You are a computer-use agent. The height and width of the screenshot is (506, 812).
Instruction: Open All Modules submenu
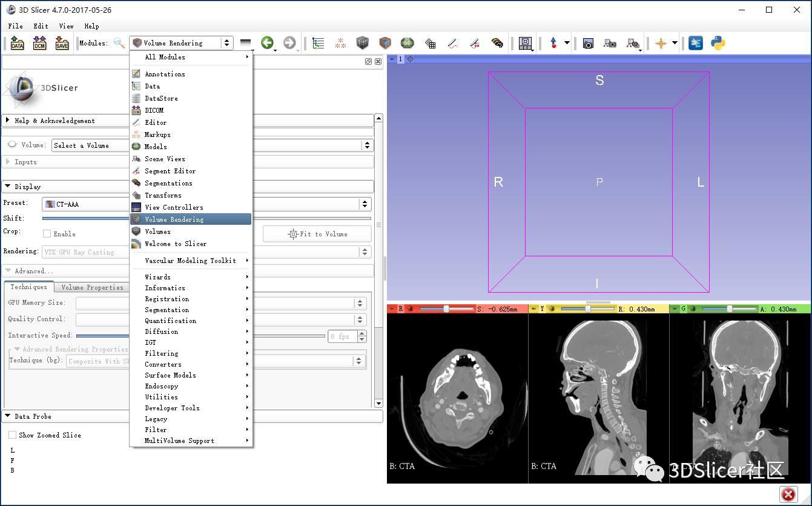191,57
